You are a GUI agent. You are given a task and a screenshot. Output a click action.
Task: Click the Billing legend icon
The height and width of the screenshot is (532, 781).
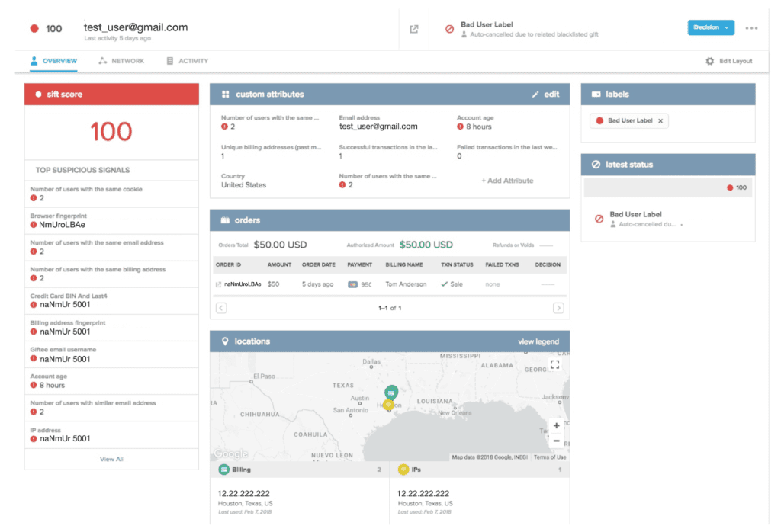[223, 470]
